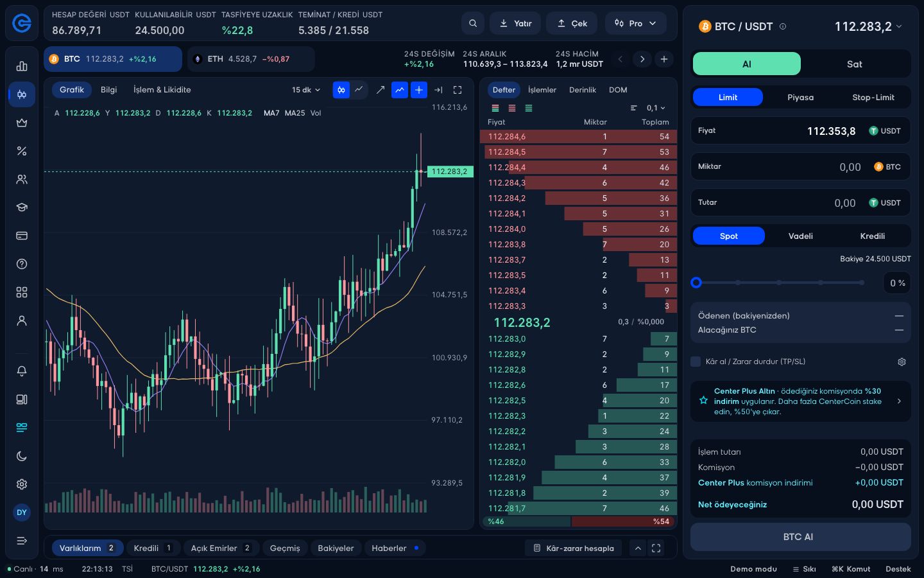Viewport: 924px width, 578px height.
Task: Open the Açık Emirler panel
Action: 221,548
